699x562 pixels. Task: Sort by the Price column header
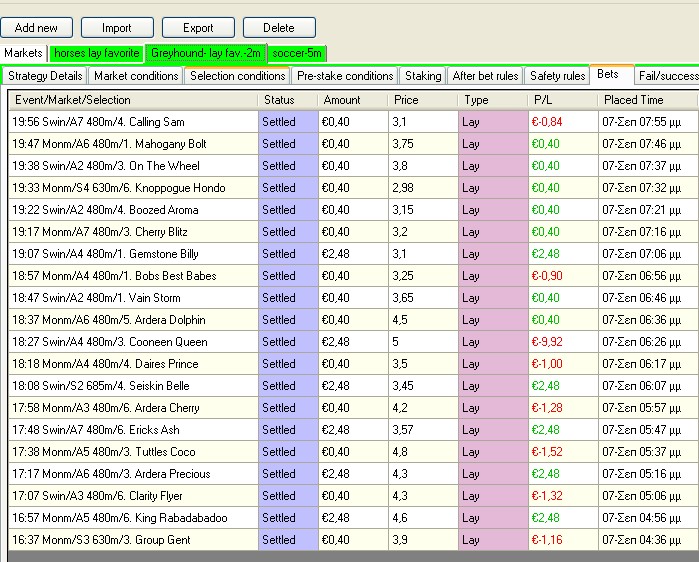click(x=423, y=100)
